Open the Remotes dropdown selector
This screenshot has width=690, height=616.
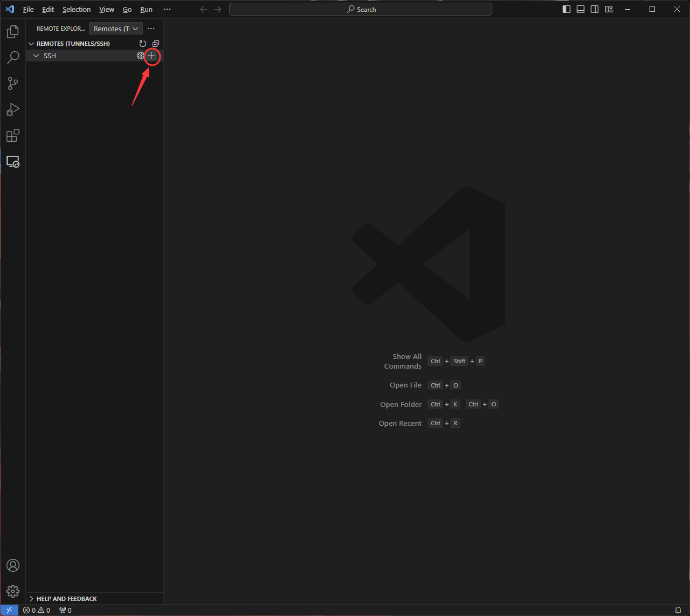(116, 29)
